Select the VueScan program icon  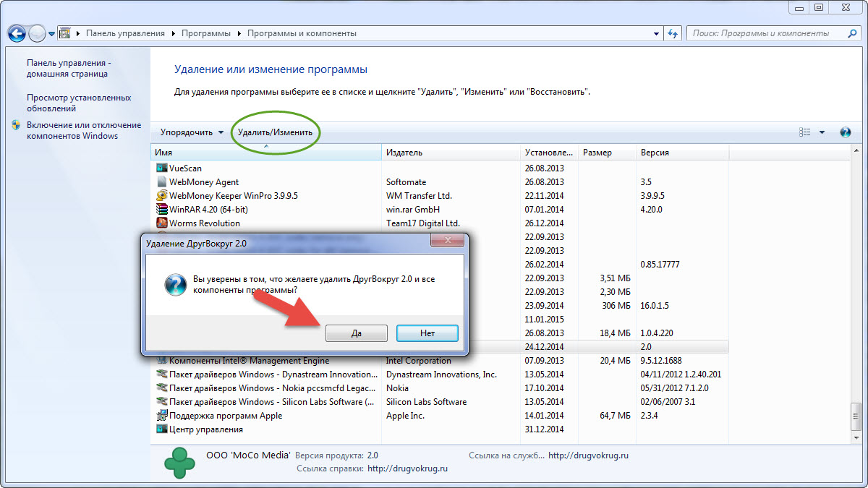162,168
